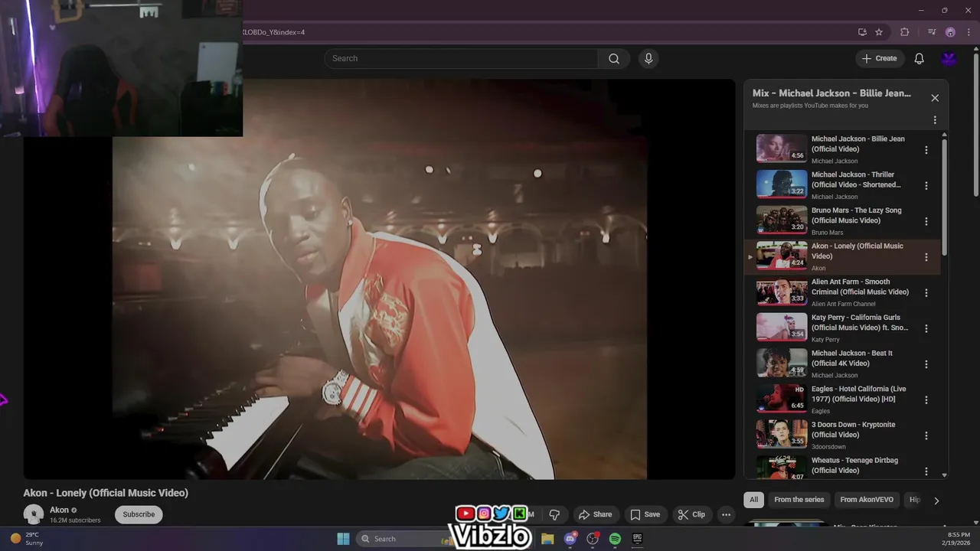The image size is (980, 551).
Task: Clip the video
Action: pos(691,514)
